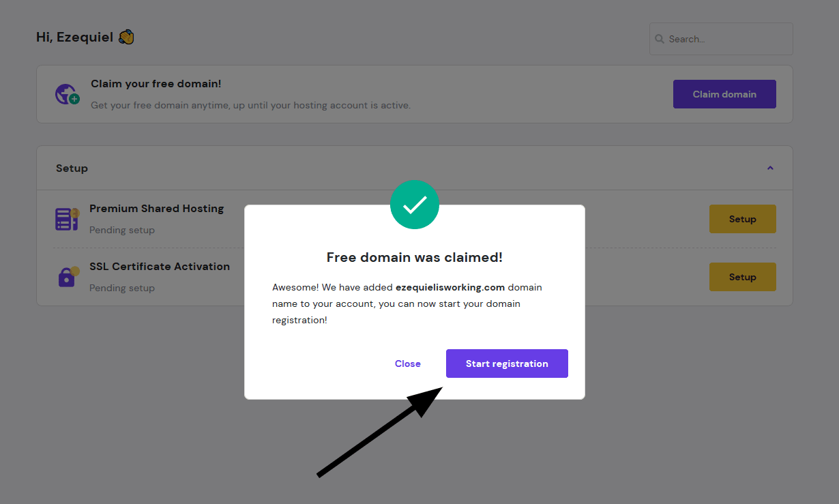The image size is (839, 504).
Task: Click Setup for SSL Certificate Activation
Action: pos(742,277)
